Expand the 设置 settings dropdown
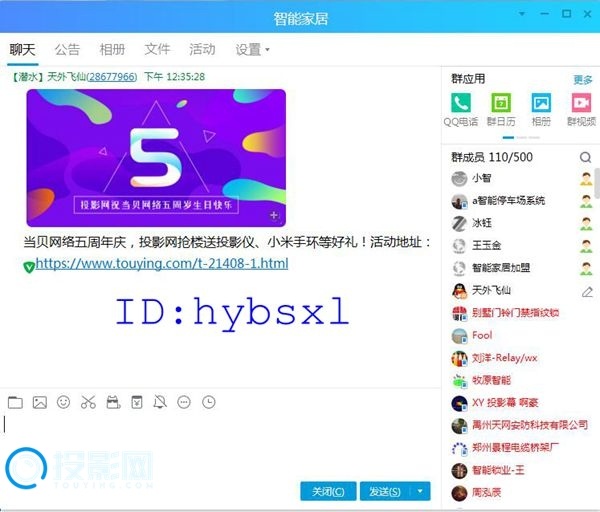Image resolution: width=600 pixels, height=512 pixels. [252, 49]
